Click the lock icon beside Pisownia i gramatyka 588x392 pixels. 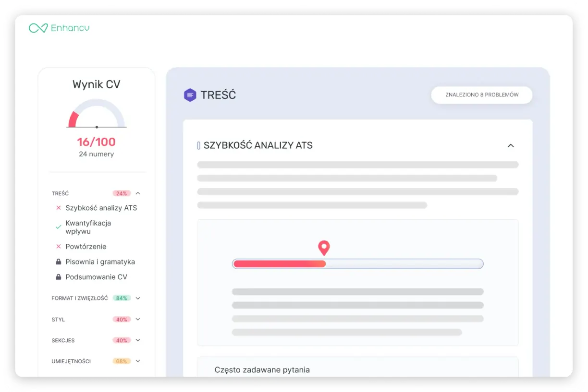click(59, 261)
